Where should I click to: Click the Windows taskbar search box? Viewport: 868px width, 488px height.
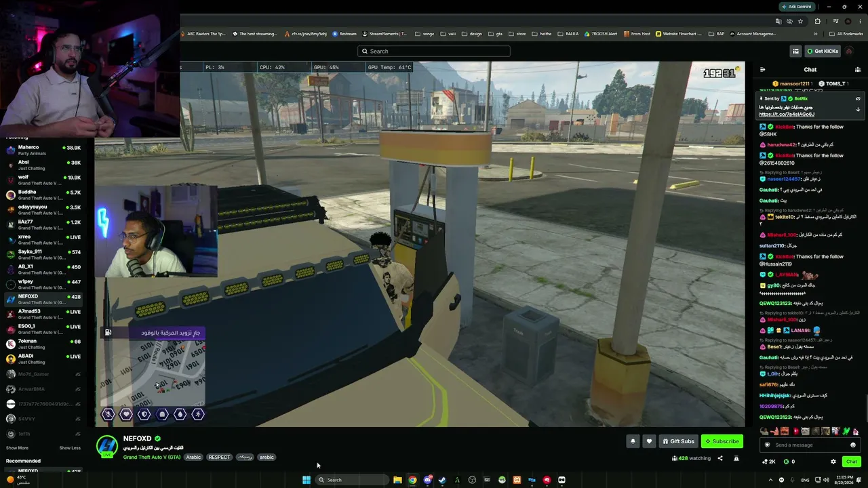(x=352, y=480)
